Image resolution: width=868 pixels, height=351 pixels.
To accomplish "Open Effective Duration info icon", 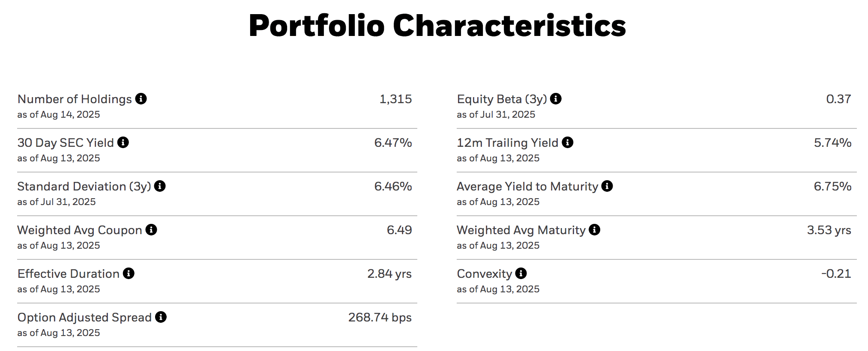I will [129, 274].
